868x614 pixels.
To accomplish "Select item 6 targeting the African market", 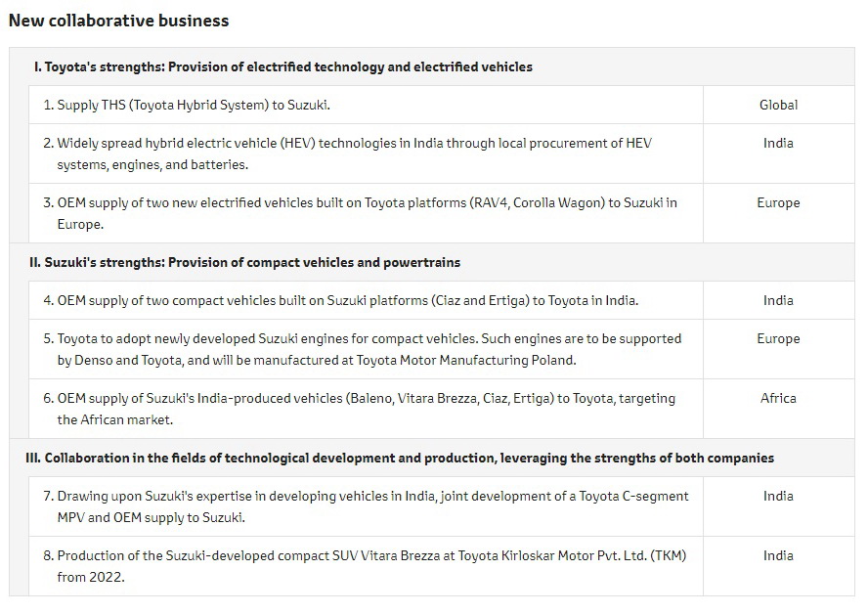I will click(x=366, y=409).
